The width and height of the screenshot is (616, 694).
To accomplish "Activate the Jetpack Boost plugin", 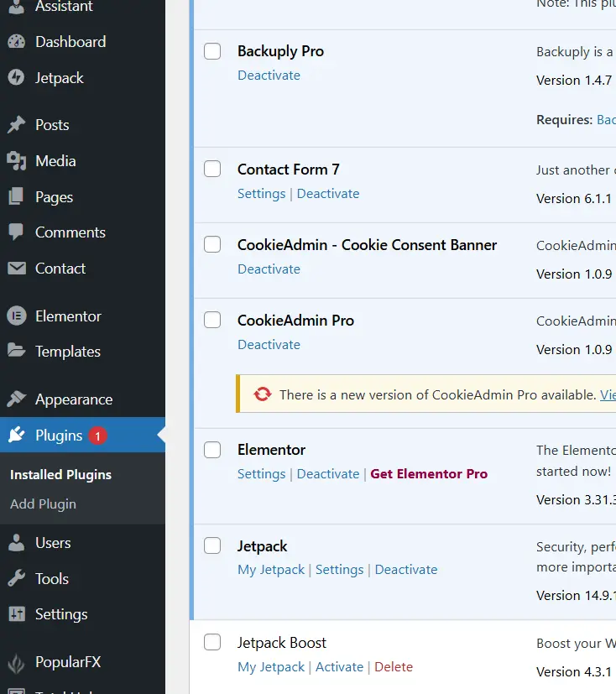I will click(339, 666).
